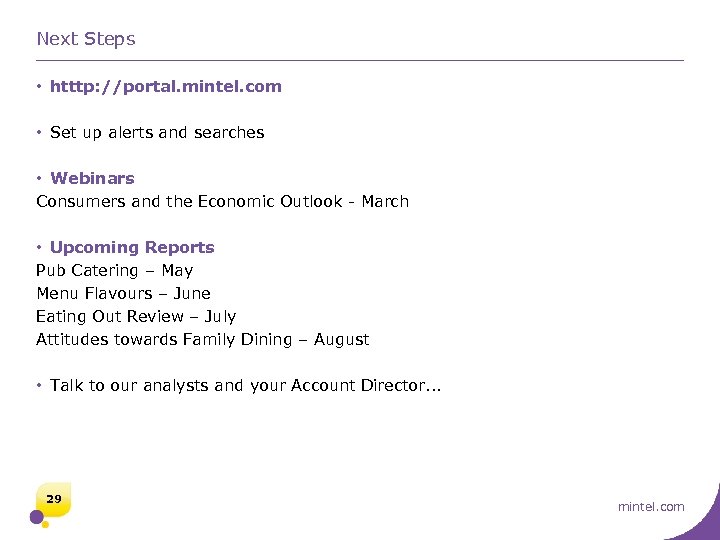Screen dimensions: 720x540
Task: Select the Pub Catering – May line
Action: [114, 270]
